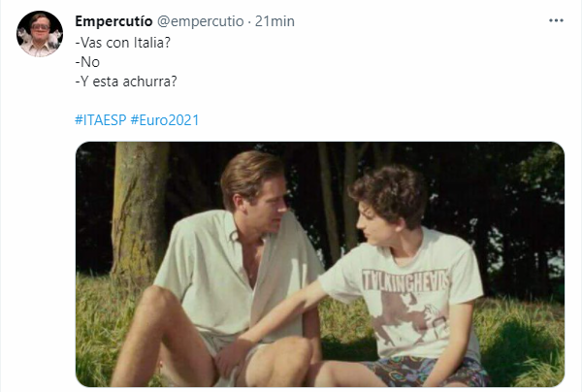
Task: Select the '-No' line of the tweet
Action: 87,62
